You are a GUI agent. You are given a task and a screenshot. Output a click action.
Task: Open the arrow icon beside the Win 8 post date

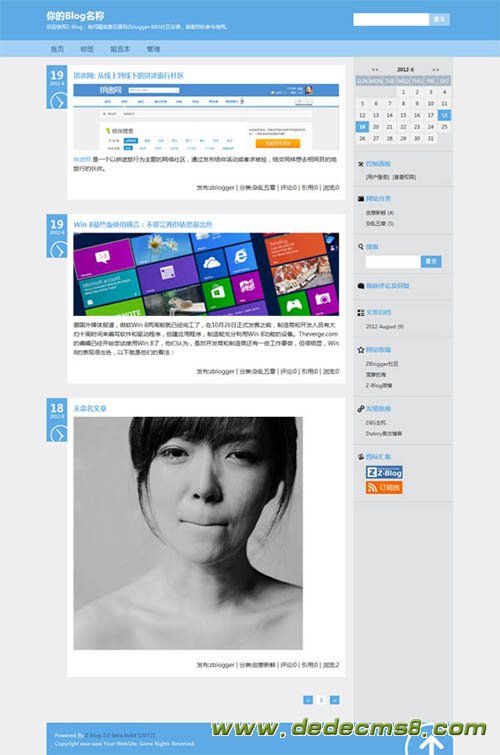click(x=58, y=250)
